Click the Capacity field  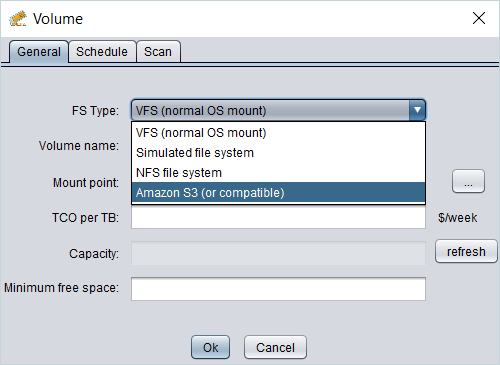click(x=278, y=253)
